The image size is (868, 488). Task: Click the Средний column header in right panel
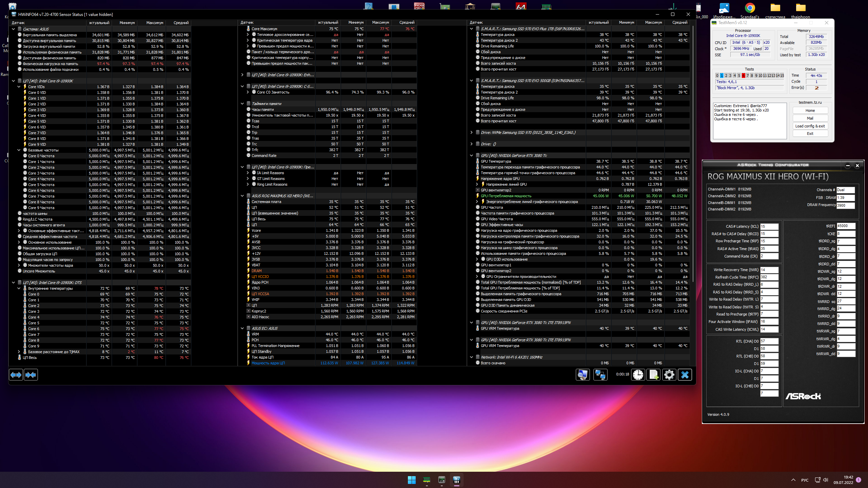(679, 23)
